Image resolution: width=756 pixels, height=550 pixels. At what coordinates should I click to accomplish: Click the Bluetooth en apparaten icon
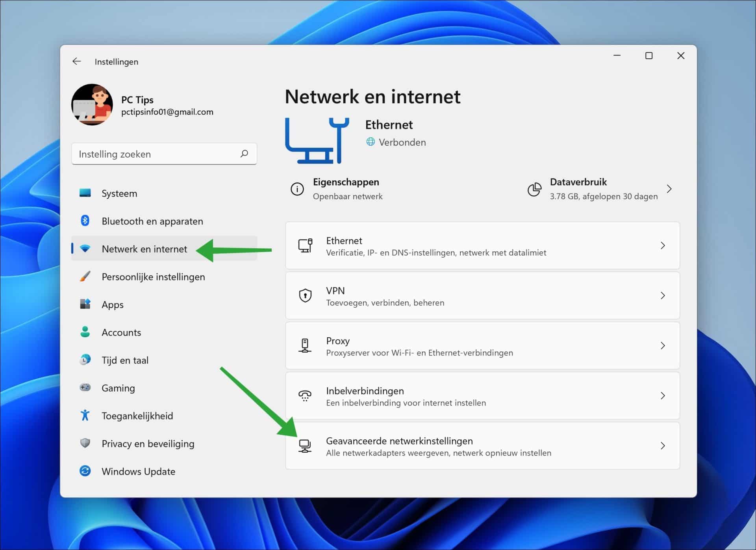(85, 221)
